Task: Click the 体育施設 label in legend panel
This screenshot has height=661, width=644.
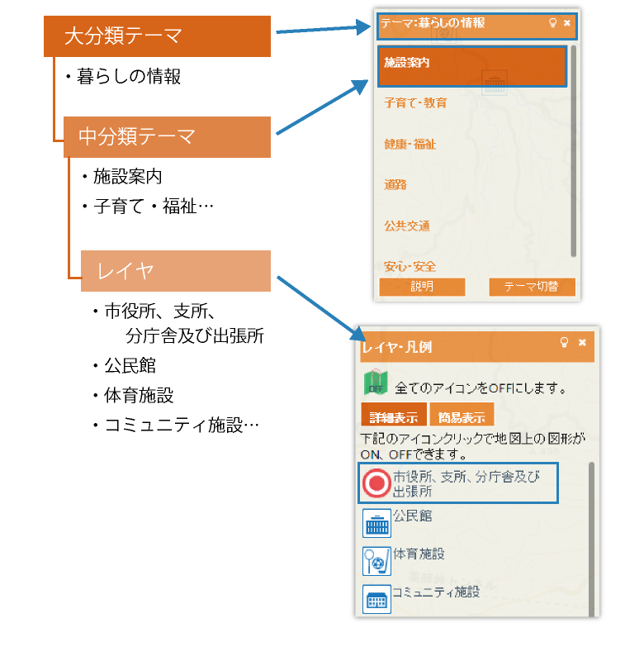Action: [419, 554]
